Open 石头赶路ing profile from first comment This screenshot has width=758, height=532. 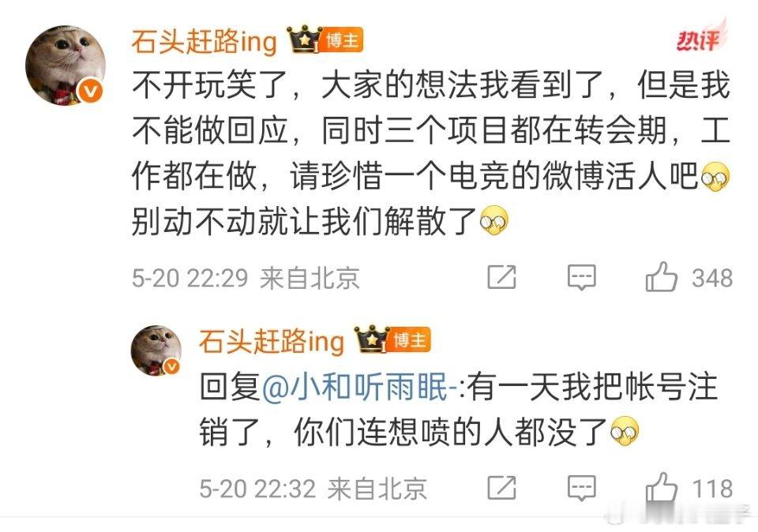tap(204, 42)
